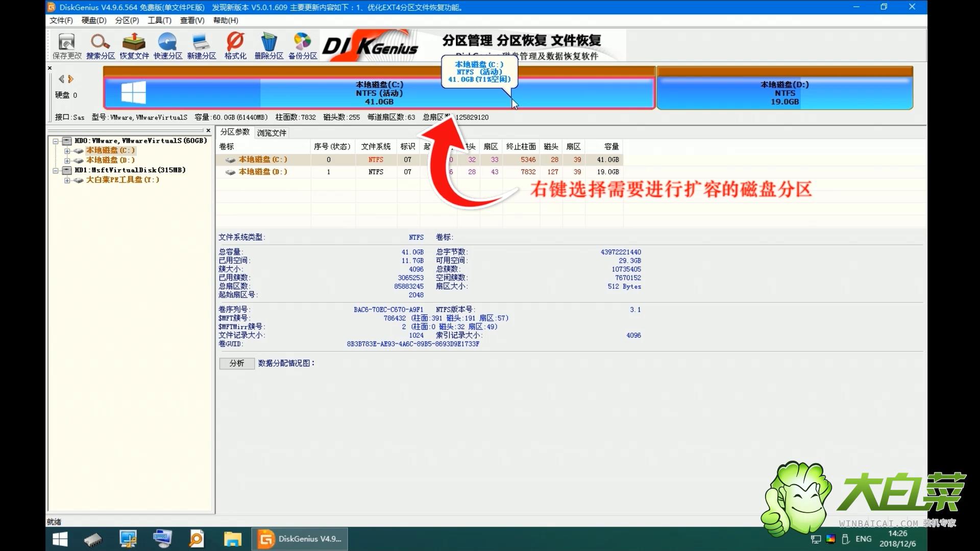Click the 分析 button
The image size is (980, 551).
[237, 363]
